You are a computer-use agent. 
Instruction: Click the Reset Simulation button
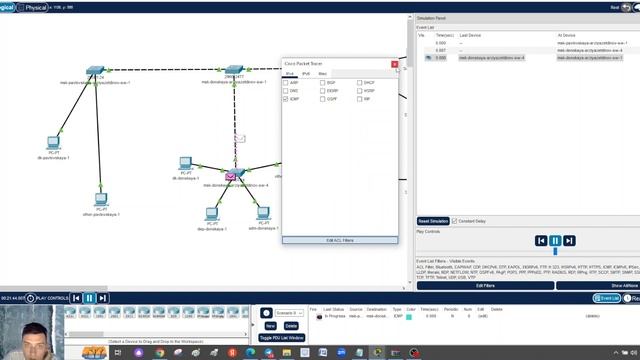[x=433, y=221]
